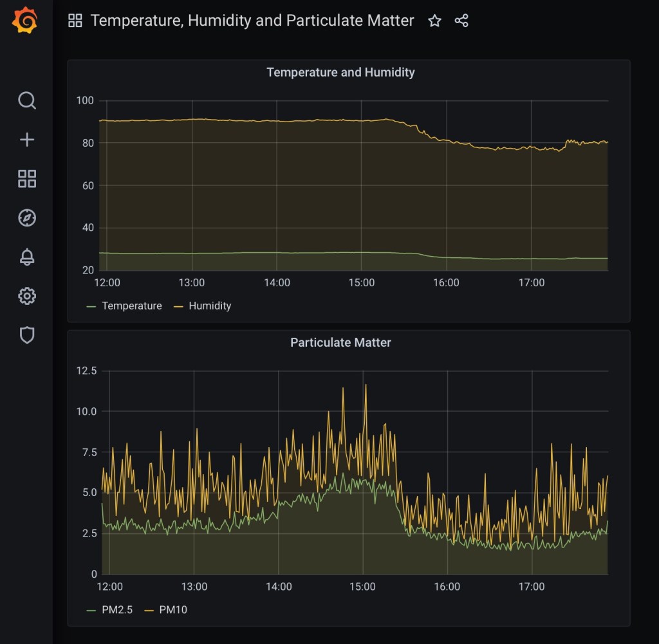Click the dashboard title text
Screen dimensions: 659x644
(252, 21)
